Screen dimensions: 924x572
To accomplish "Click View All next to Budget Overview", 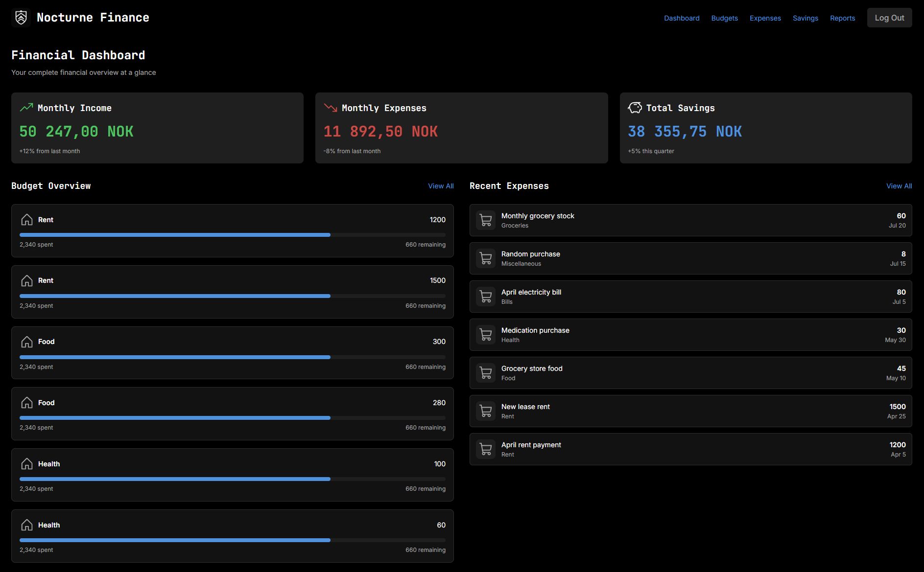I will [x=441, y=186].
